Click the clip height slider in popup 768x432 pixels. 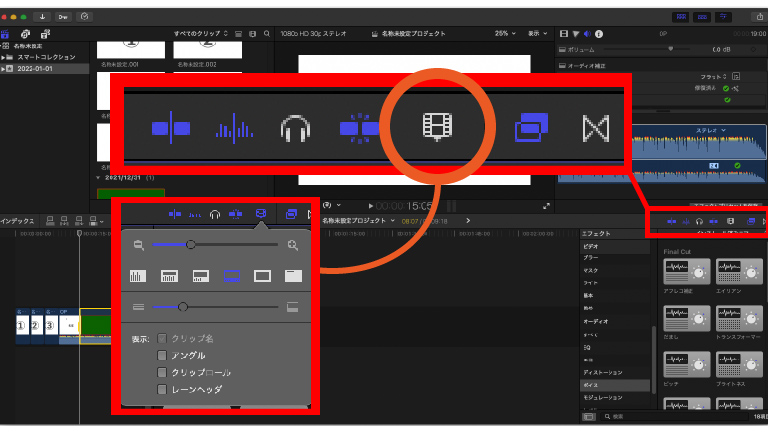tap(215, 307)
